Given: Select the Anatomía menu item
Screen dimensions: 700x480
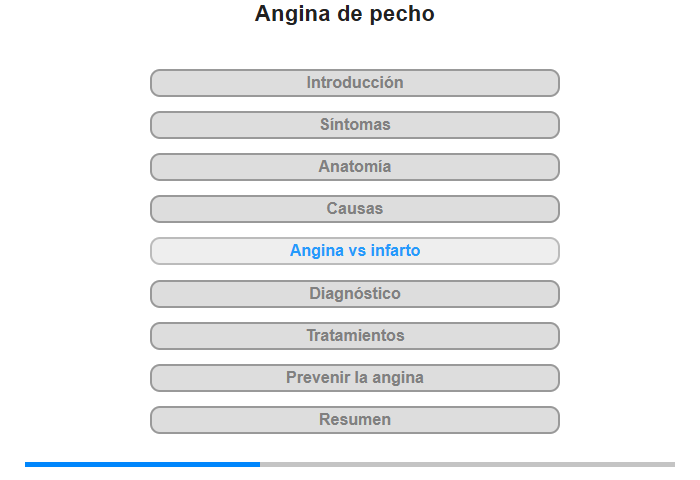Looking at the screenshot, I should tap(355, 167).
